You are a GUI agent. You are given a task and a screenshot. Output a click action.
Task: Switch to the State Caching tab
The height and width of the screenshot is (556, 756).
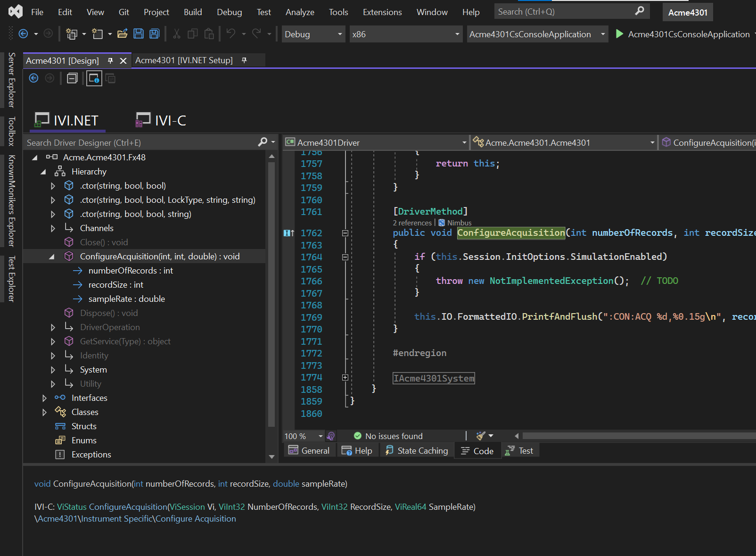(x=417, y=451)
